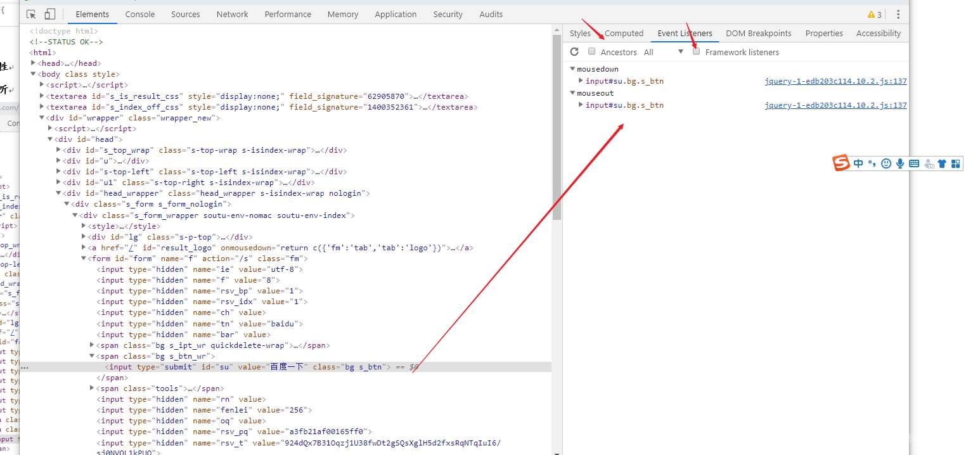Collapse the body element node

[x=33, y=74]
